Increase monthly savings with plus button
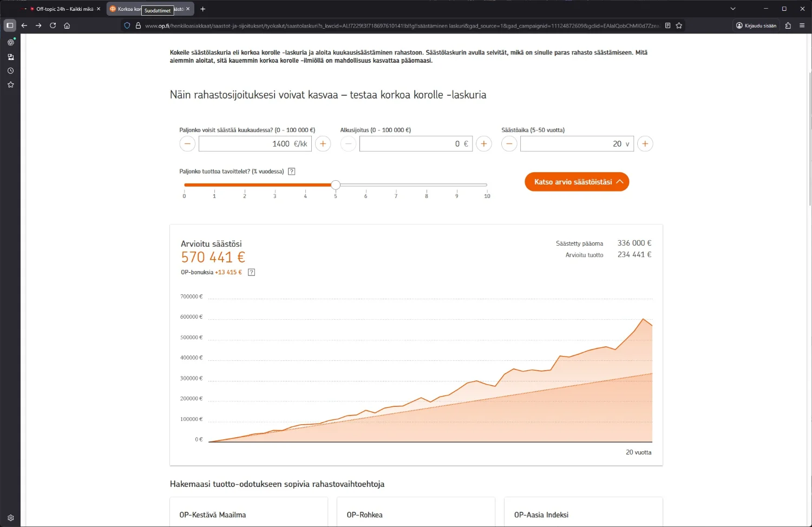 323,144
